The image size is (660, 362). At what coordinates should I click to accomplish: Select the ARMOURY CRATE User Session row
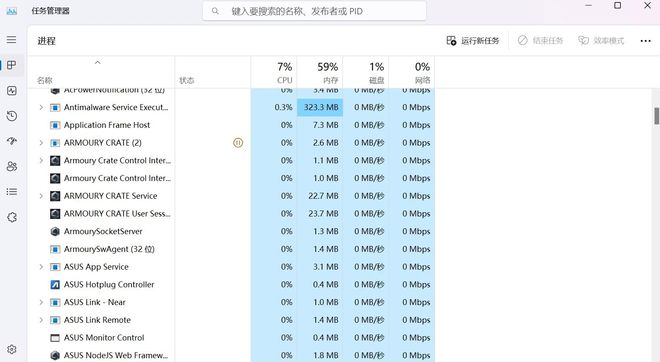[231, 214]
